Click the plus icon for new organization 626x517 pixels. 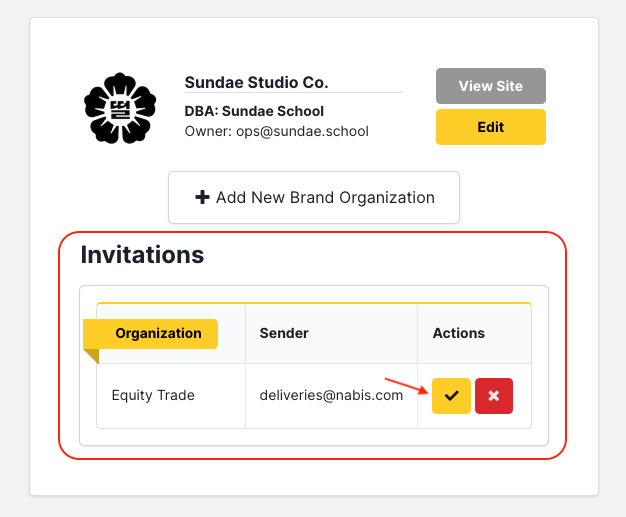click(x=202, y=197)
